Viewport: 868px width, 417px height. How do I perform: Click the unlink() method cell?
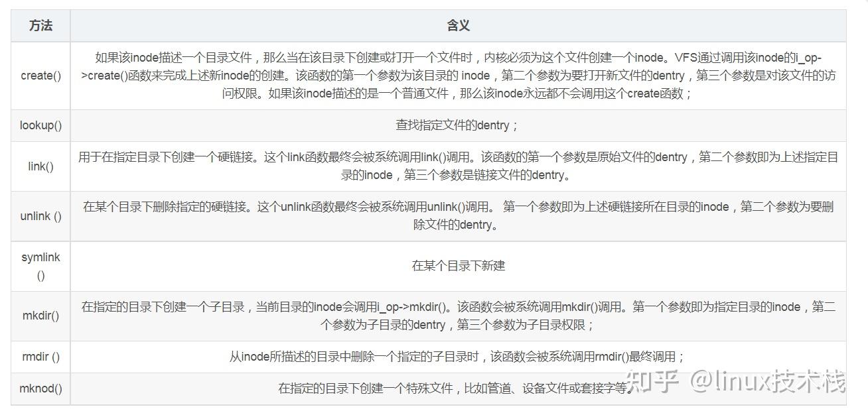click(x=40, y=216)
